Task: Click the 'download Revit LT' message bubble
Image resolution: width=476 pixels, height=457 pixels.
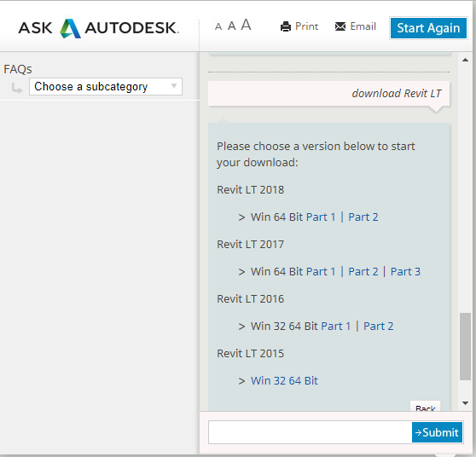Action: pyautogui.click(x=328, y=94)
